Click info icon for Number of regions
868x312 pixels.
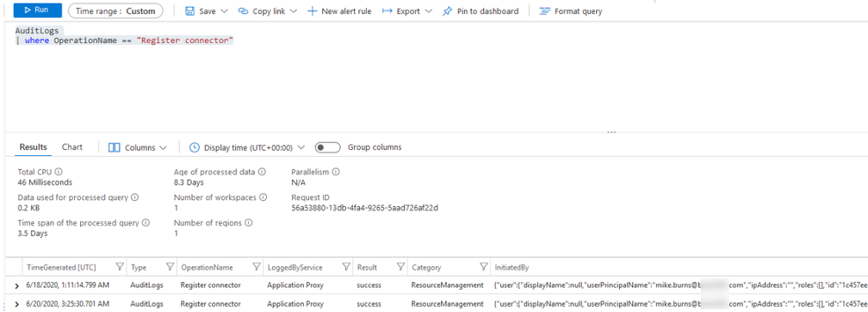pyautogui.click(x=249, y=222)
